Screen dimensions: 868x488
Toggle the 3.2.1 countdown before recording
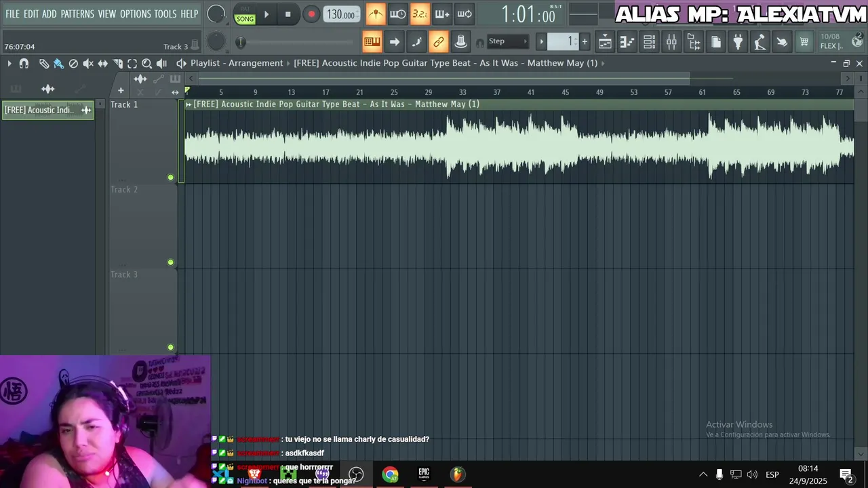point(420,14)
